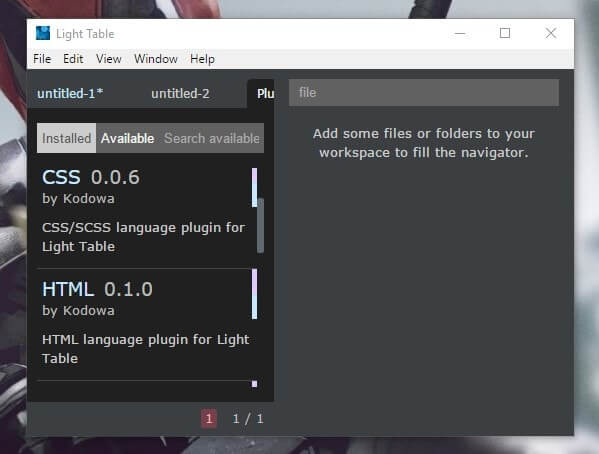This screenshot has width=599, height=454.
Task: Click the install bar beside CSS plugin
Action: [x=254, y=187]
